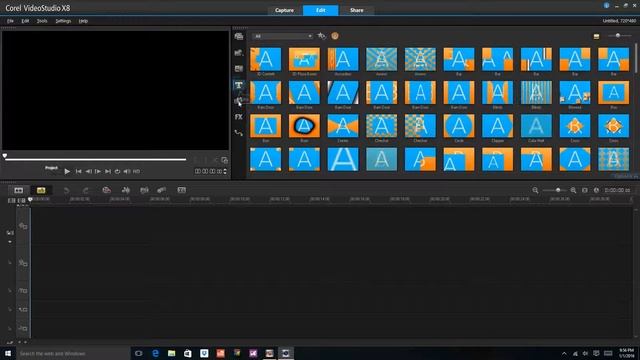Jump to project start (Home)
The image size is (640, 360).
[78, 171]
